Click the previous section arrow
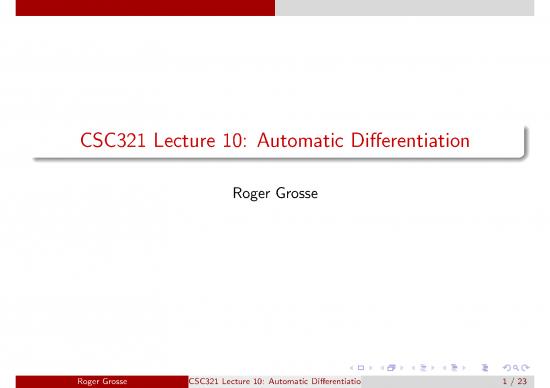 pyautogui.click(x=445, y=368)
